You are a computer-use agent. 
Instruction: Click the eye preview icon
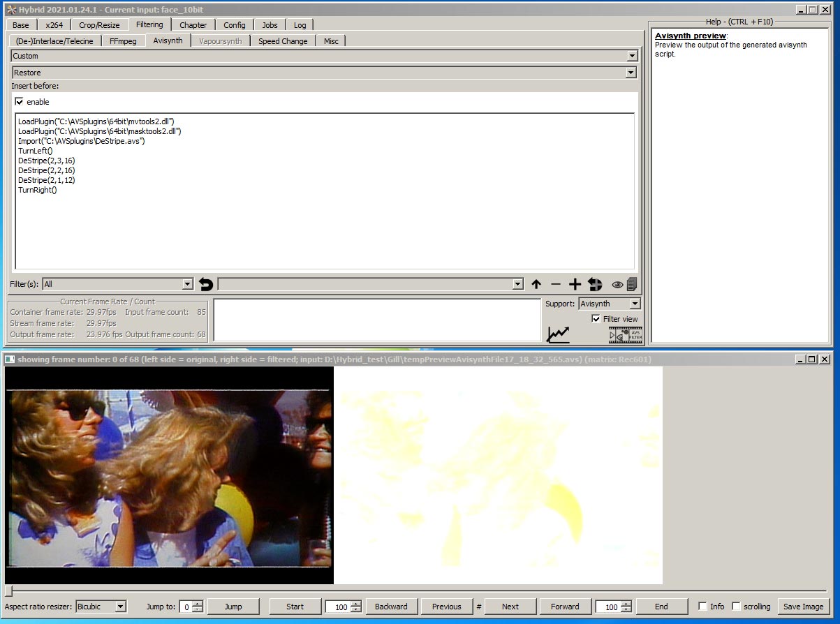[x=617, y=284]
